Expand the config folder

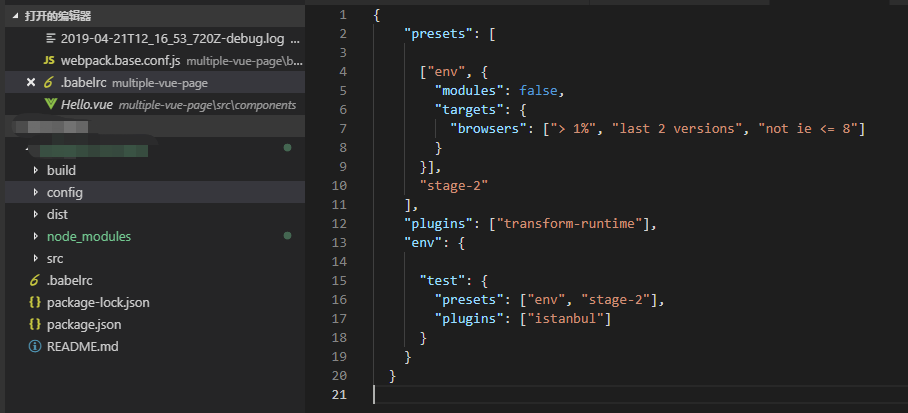(36, 192)
